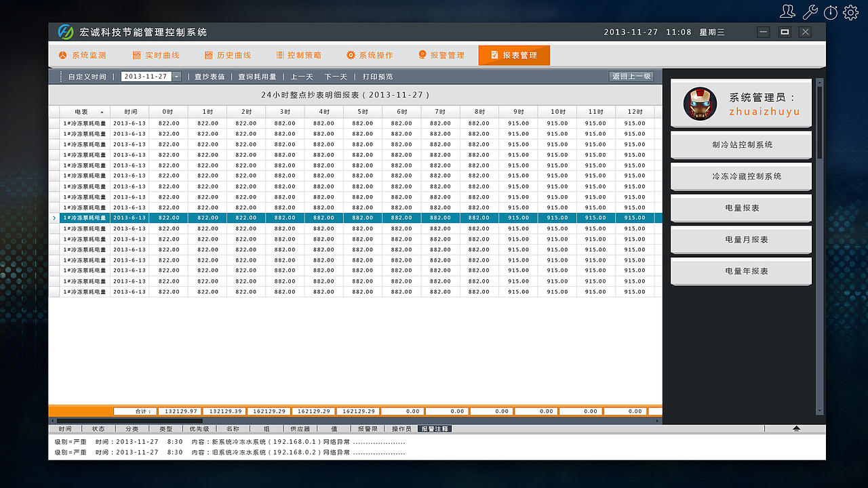Open the 系统操作 tab

(370, 55)
